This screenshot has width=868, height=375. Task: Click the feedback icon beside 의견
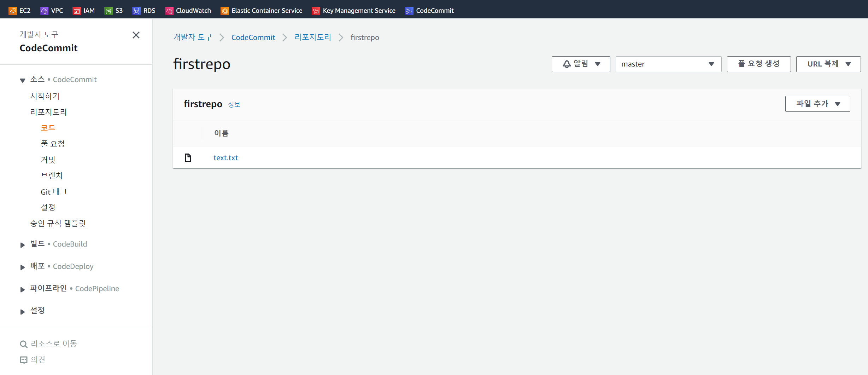tap(24, 360)
